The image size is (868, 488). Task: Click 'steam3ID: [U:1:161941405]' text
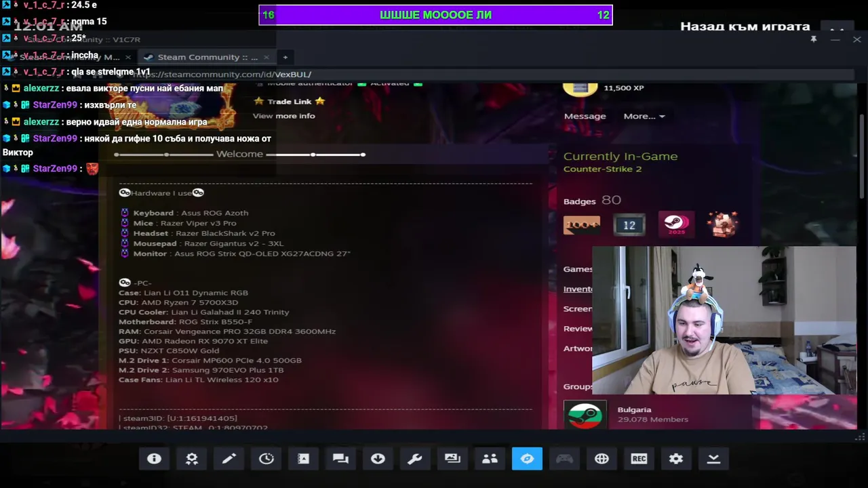coord(178,418)
